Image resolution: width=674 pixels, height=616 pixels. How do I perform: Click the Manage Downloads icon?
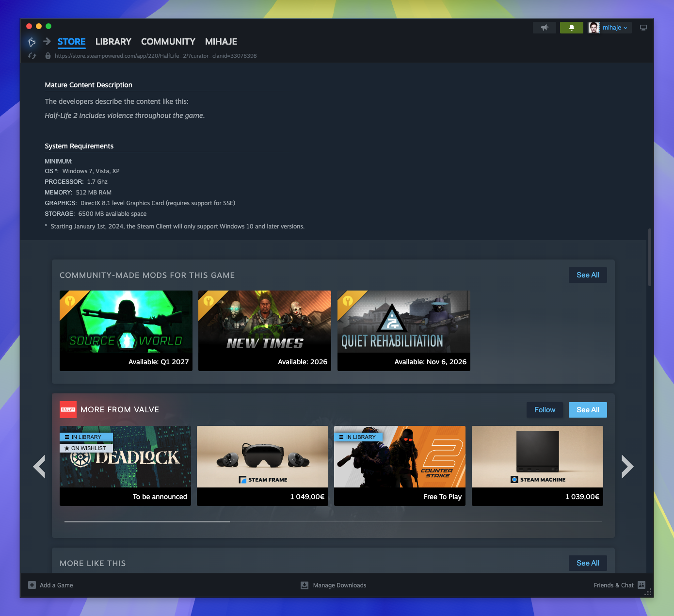pos(305,585)
